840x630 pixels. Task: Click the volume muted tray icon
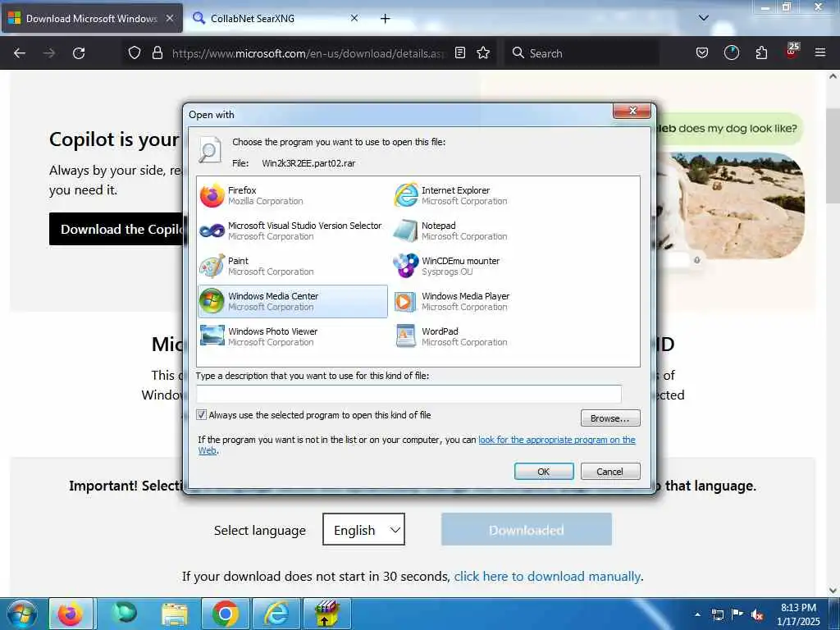pyautogui.click(x=757, y=615)
